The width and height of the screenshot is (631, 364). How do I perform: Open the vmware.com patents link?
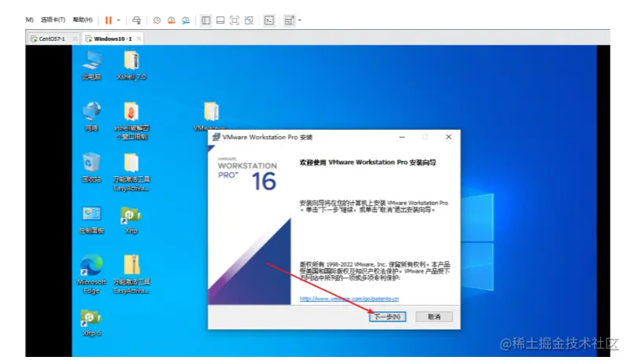tap(349, 299)
